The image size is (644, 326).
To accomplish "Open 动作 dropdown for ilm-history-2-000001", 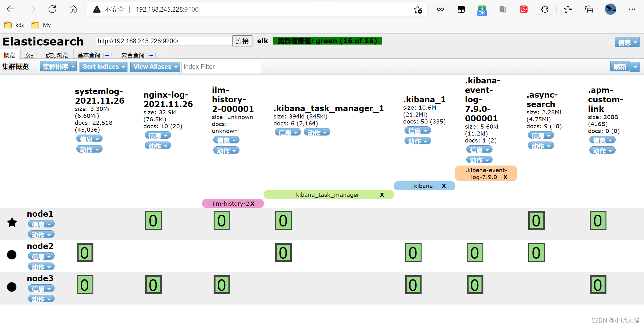I will 226,150.
